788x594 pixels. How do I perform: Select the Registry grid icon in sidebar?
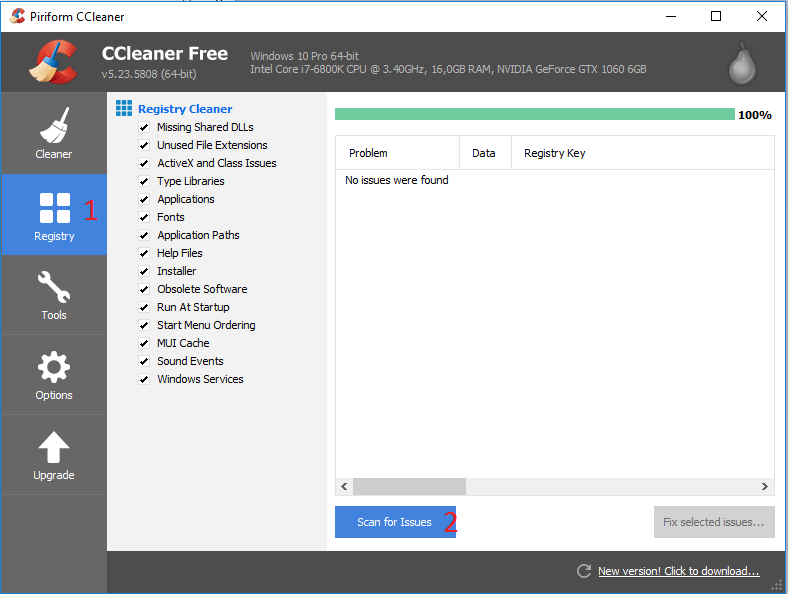click(x=55, y=208)
